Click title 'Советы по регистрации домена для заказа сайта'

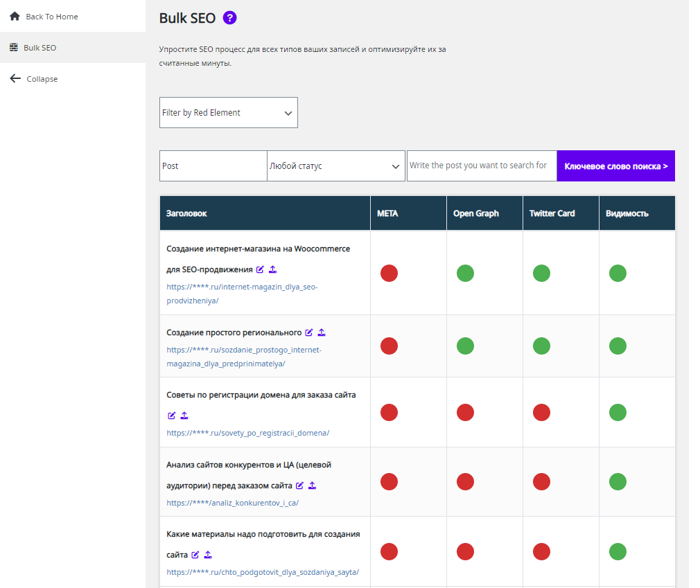pos(261,395)
